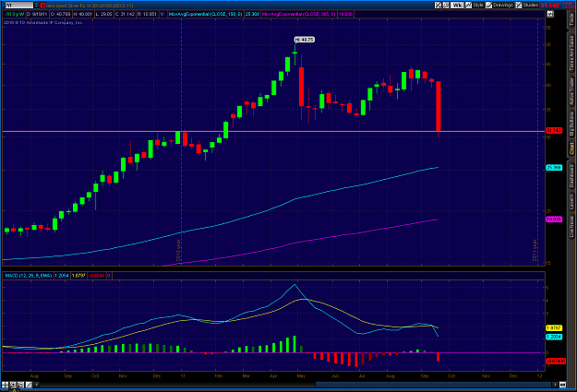Open the Drawings menu
The width and height of the screenshot is (577, 392).
tap(502, 6)
